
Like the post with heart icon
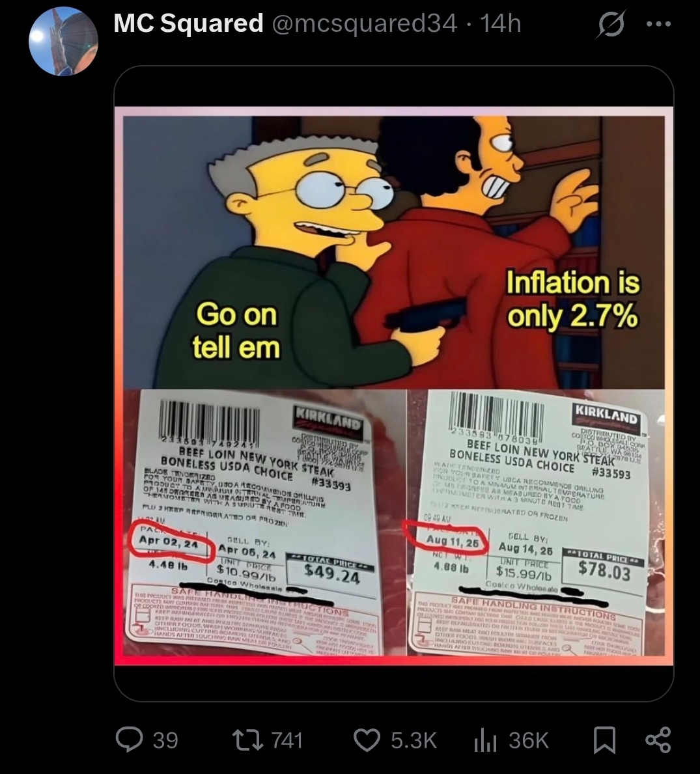tap(368, 740)
